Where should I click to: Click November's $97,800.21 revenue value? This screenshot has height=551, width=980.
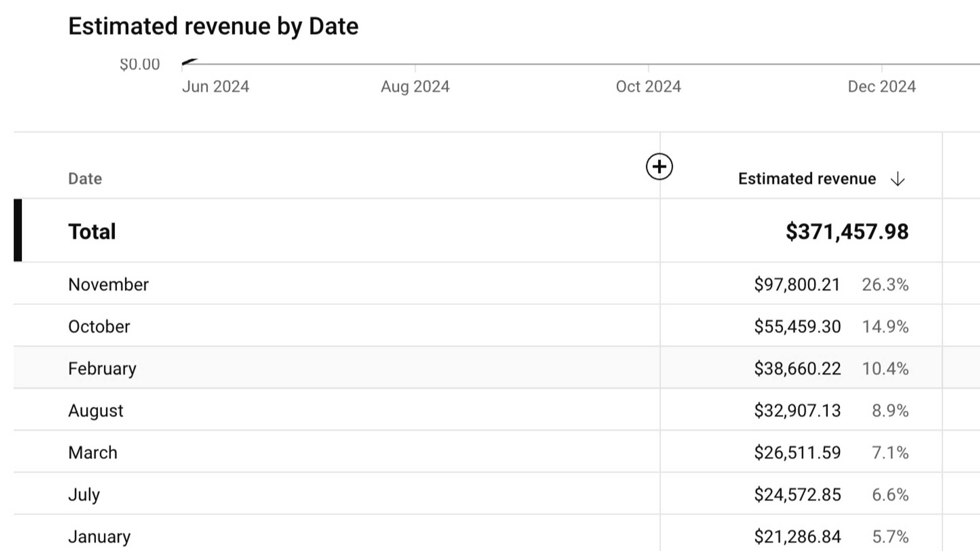797,285
